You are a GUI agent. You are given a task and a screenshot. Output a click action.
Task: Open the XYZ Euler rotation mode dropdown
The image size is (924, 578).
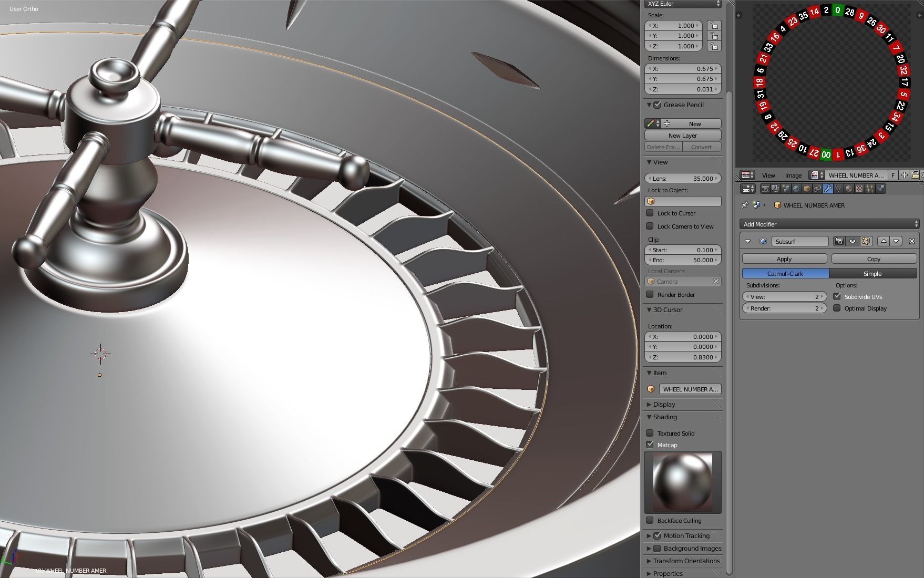[683, 4]
